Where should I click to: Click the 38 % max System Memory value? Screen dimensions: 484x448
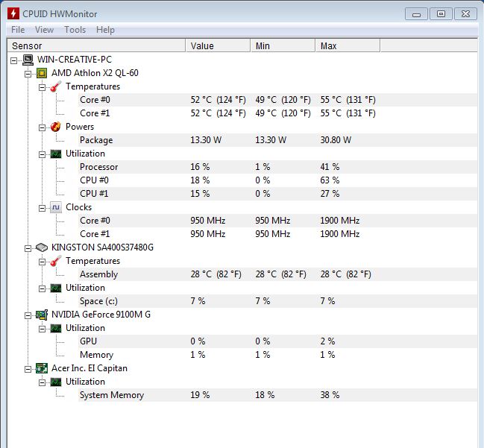click(330, 395)
